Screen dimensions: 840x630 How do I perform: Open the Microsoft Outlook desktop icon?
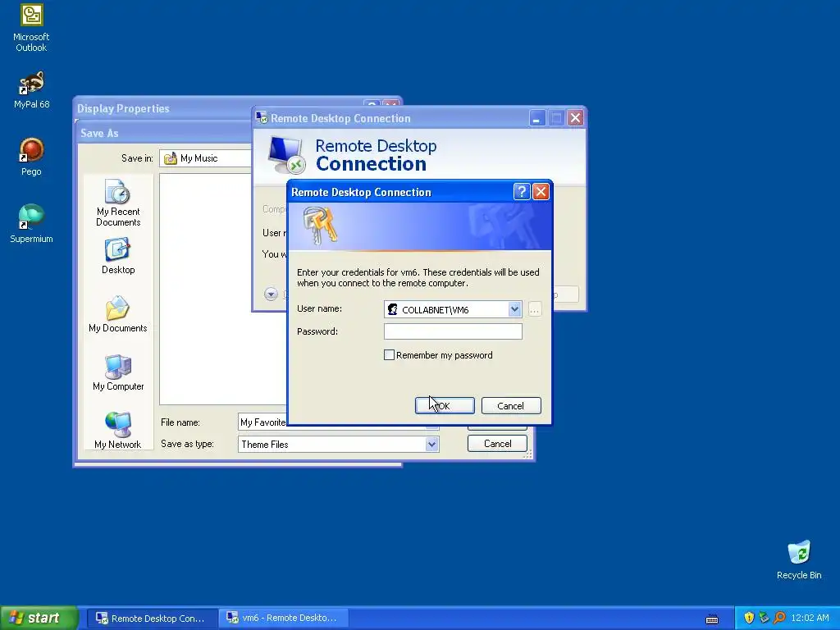tap(31, 28)
